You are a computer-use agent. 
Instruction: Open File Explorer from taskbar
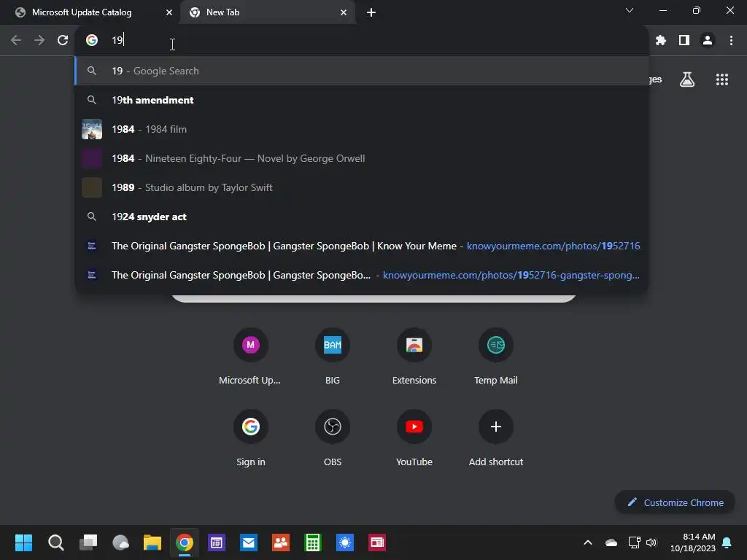pos(152,542)
